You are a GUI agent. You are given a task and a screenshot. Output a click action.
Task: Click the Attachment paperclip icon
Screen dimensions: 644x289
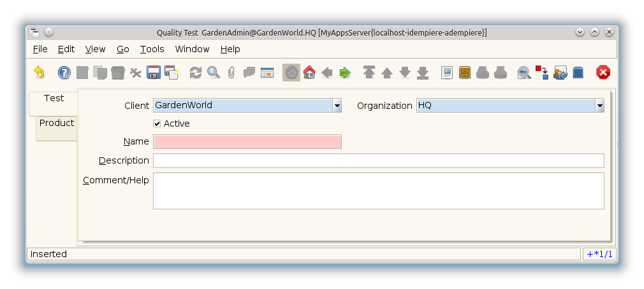(x=231, y=73)
